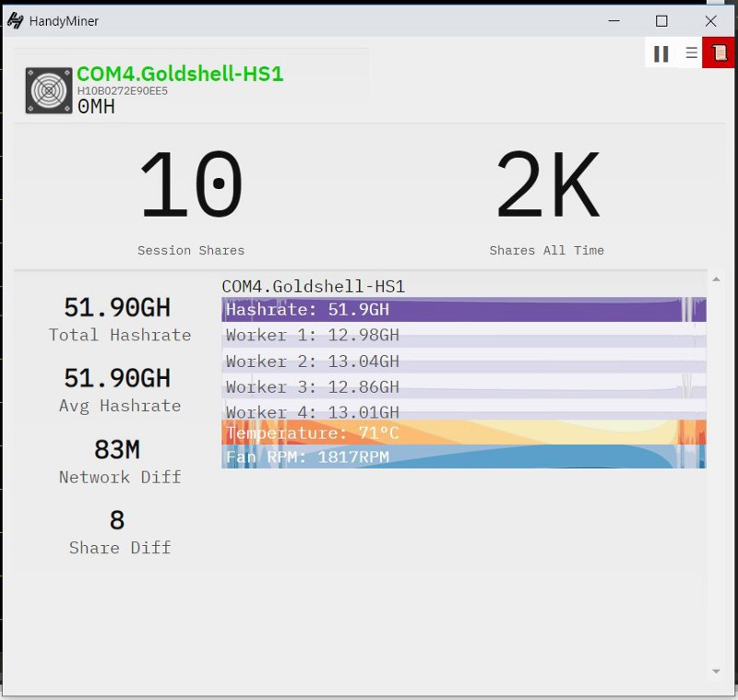The image size is (738, 700).
Task: Click the orange Temperature 71°C chart bar
Action: [x=464, y=433]
